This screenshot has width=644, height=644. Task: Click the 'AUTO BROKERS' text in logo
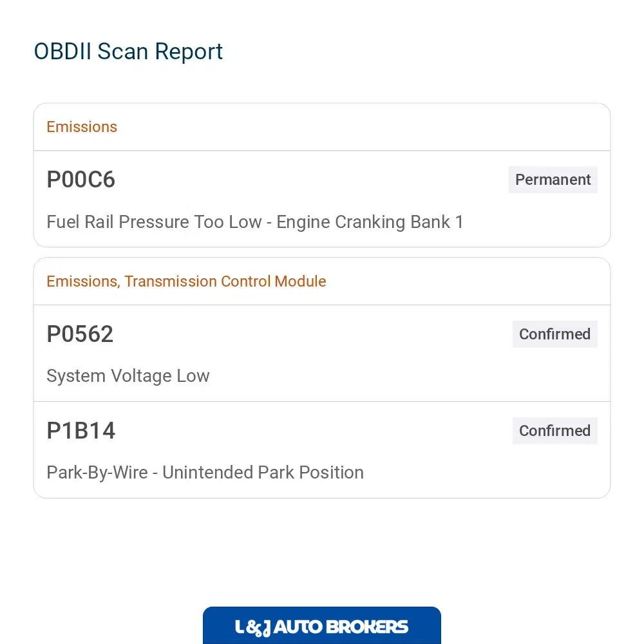(341, 627)
